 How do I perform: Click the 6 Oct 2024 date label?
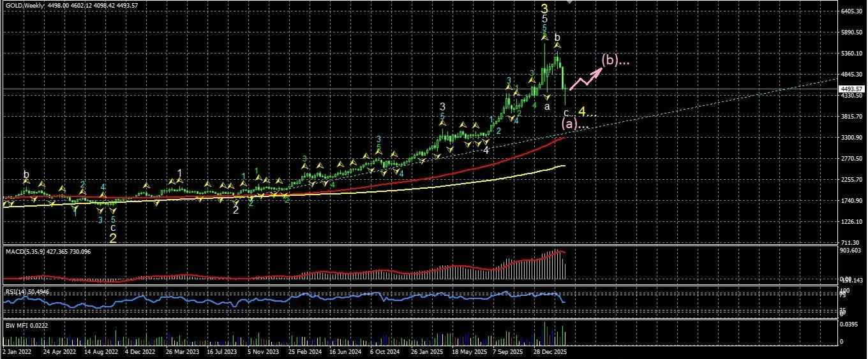(386, 351)
